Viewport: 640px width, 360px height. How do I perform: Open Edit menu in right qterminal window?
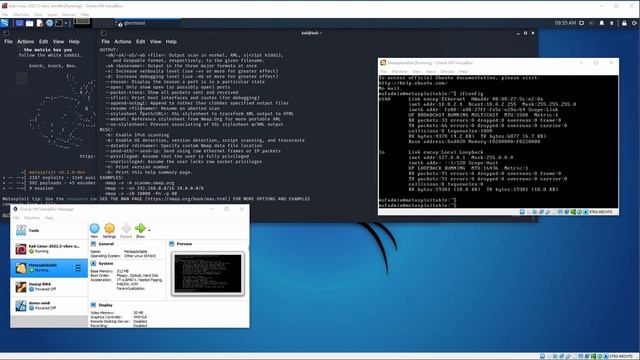pos(140,42)
